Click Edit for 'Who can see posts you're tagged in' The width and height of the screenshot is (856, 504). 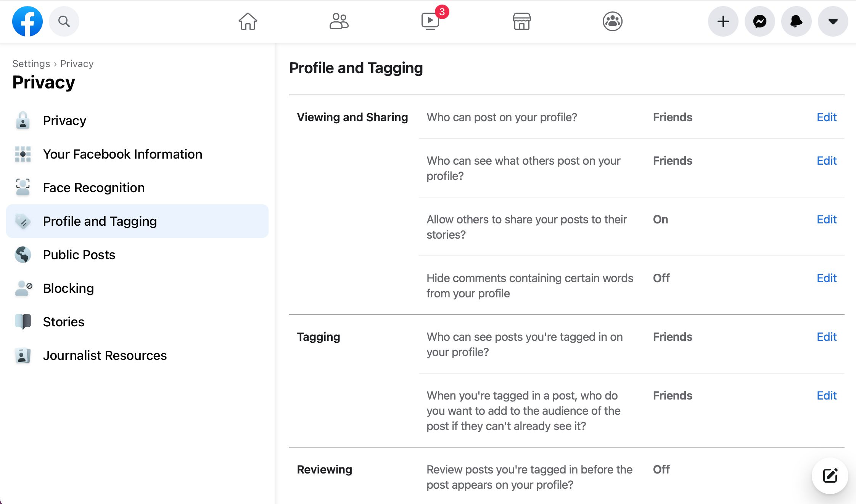point(827,337)
